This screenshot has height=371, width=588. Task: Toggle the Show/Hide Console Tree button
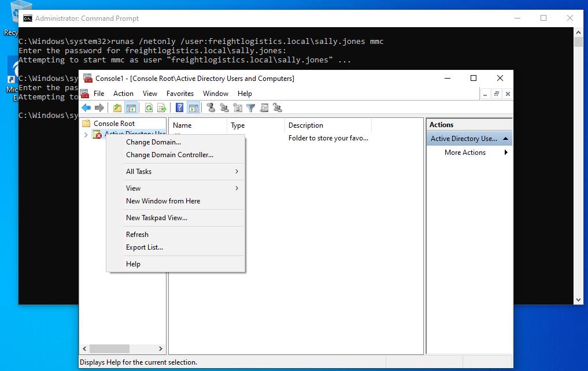click(131, 107)
